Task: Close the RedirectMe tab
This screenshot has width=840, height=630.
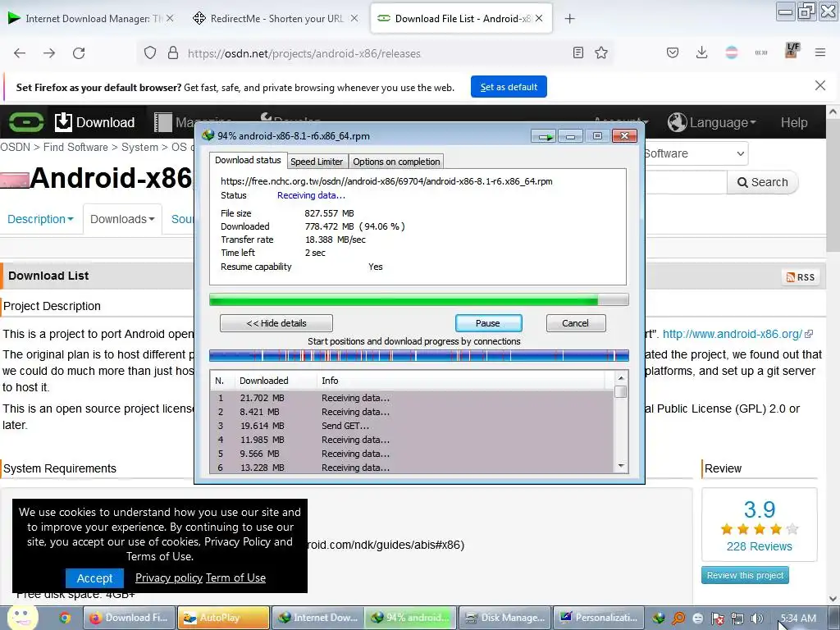Action: point(354,18)
